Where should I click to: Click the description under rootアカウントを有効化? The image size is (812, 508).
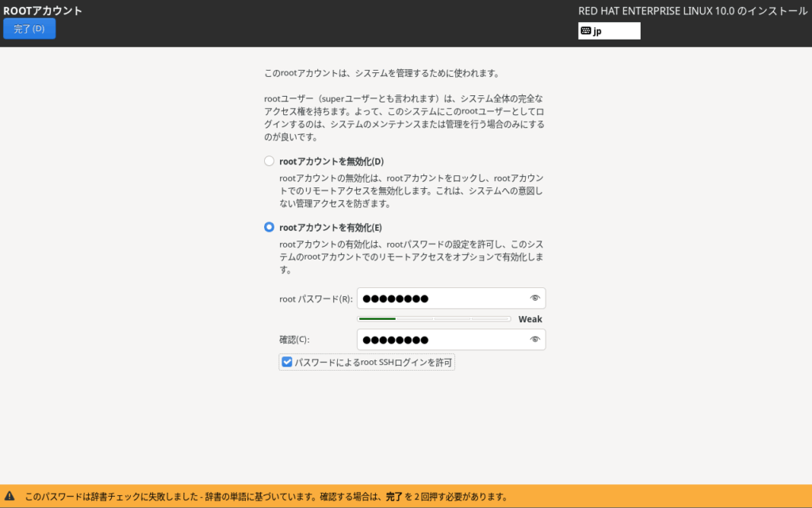(x=411, y=256)
